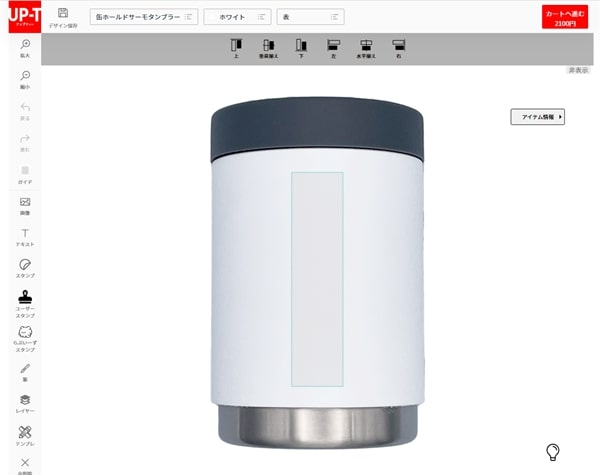Click the アイテム情報 item info button

[538, 117]
